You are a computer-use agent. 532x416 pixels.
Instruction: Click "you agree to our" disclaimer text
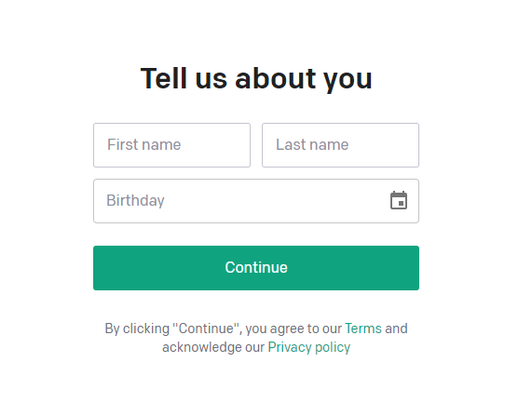pos(293,329)
